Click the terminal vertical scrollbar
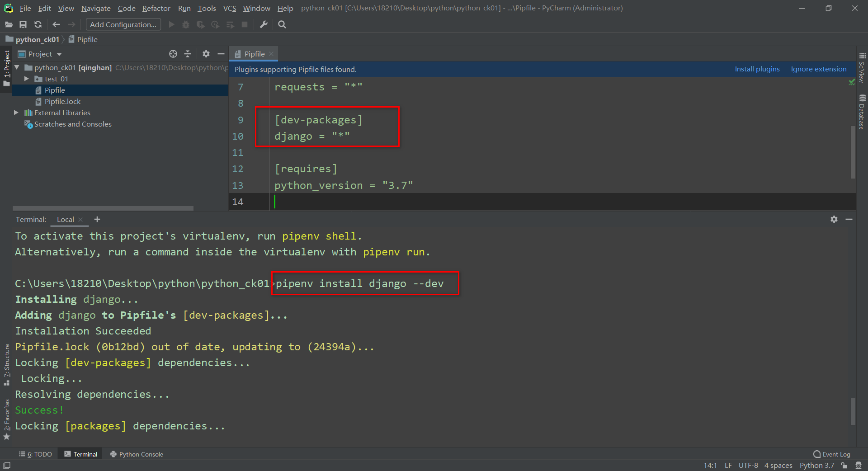The image size is (868, 471). [853, 411]
